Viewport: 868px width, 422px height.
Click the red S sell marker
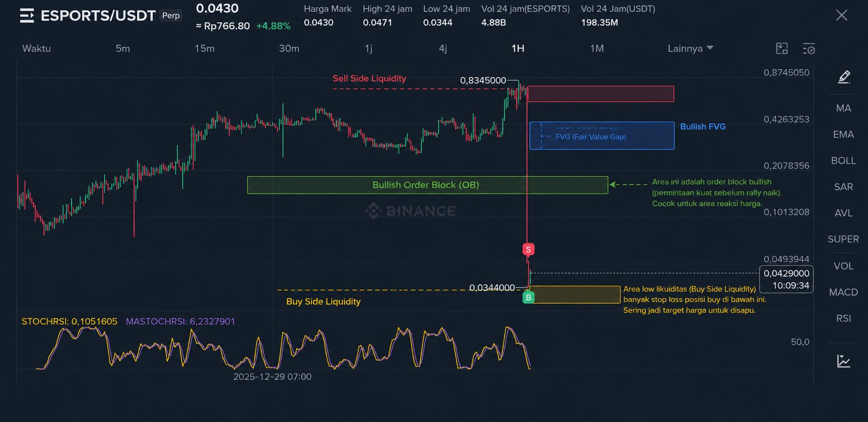point(528,250)
